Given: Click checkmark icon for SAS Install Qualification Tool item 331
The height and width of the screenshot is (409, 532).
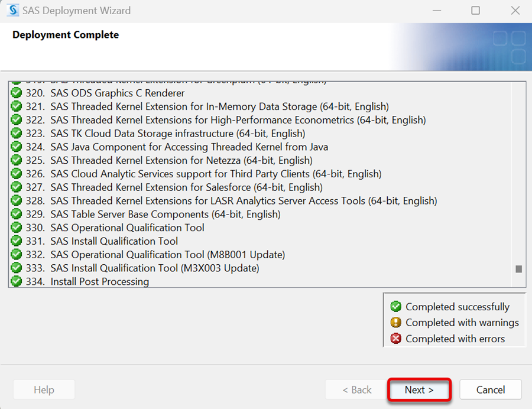Looking at the screenshot, I should (x=17, y=241).
